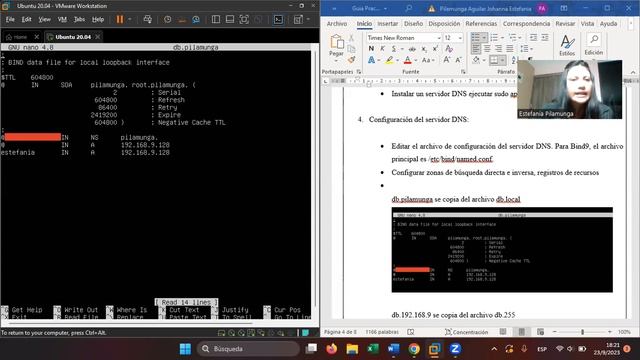This screenshot has width=640, height=360.
Task: Open the borders dropdown arrow
Action: click(x=502, y=60)
